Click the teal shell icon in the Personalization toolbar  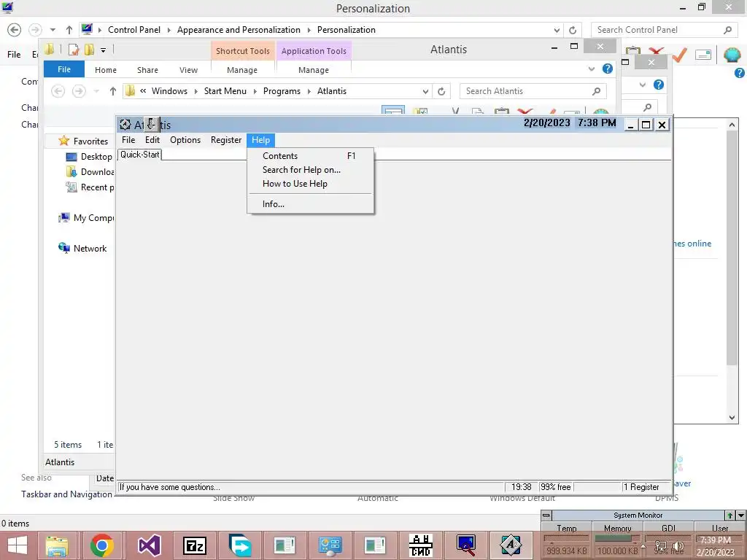(732, 55)
